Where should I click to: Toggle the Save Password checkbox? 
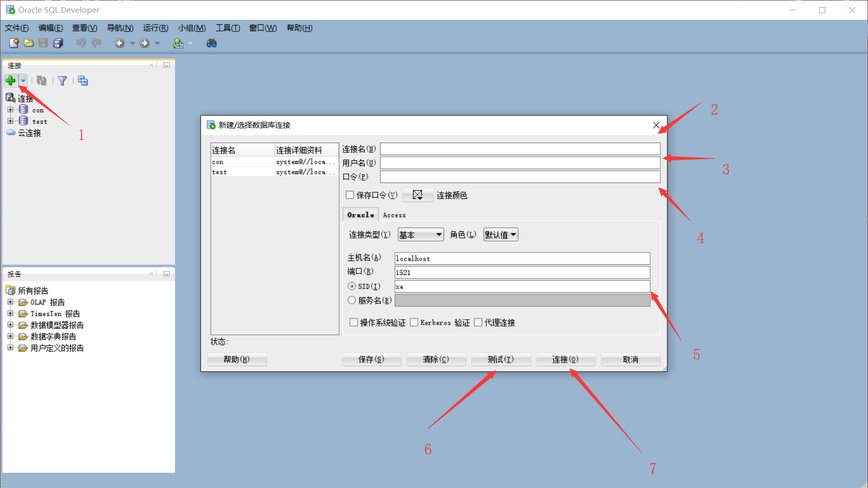[350, 195]
